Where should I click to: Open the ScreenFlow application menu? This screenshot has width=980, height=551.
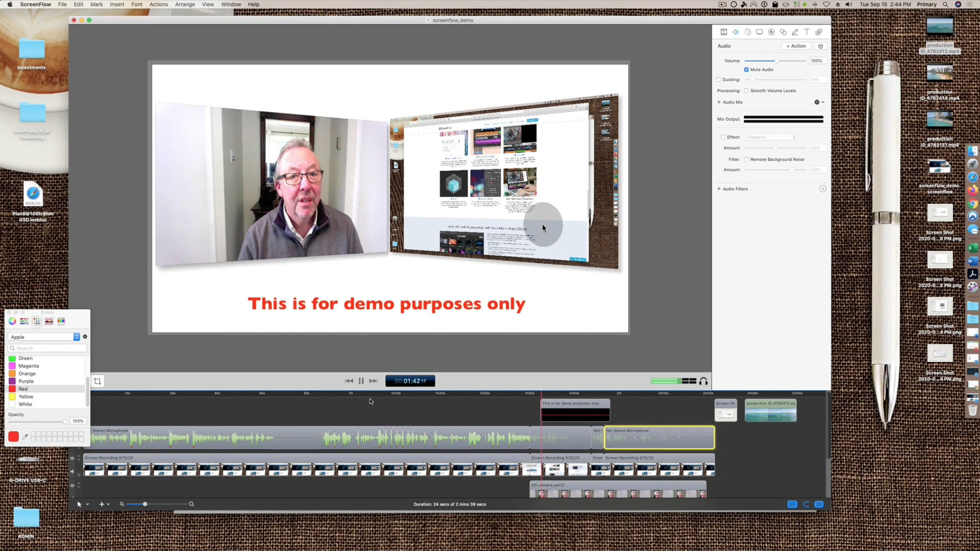tap(36, 4)
